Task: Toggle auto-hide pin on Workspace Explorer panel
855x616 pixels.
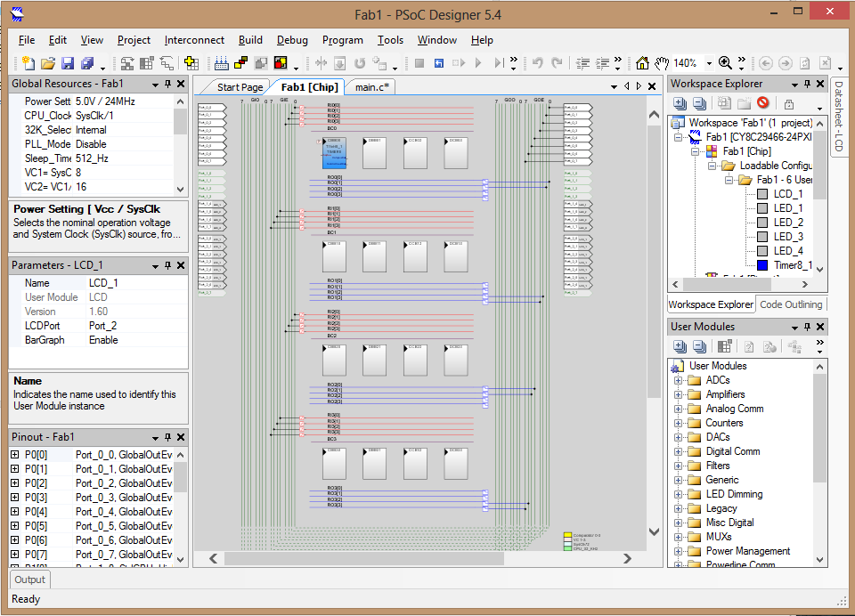Action: tap(808, 84)
